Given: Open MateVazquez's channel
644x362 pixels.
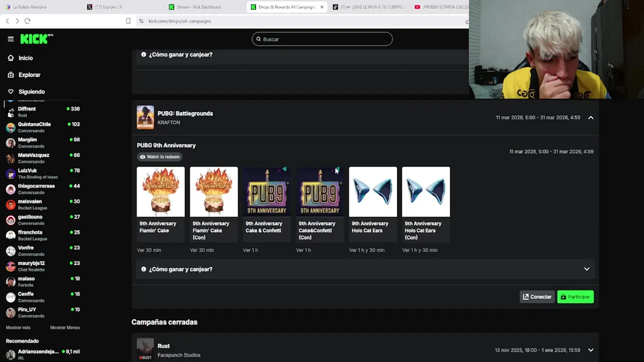Looking at the screenshot, I should 43,158.
